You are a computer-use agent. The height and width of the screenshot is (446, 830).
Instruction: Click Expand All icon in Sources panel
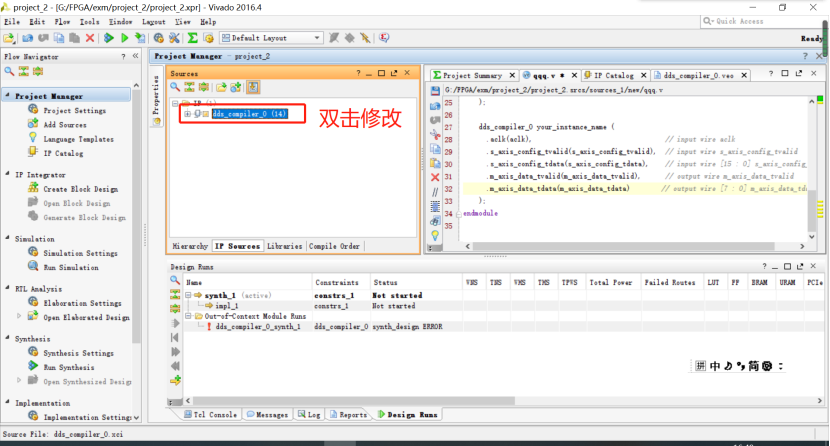(x=203, y=87)
